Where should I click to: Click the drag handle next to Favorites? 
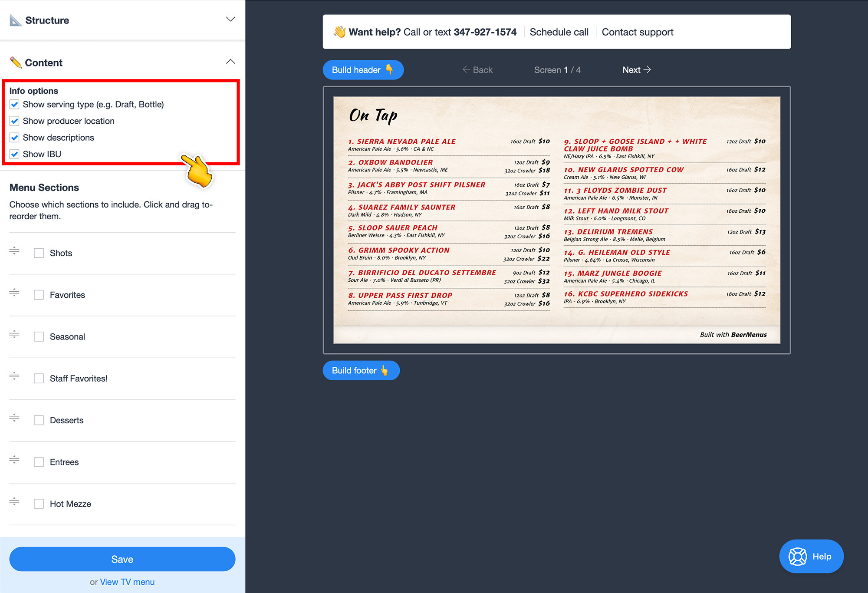point(14,293)
